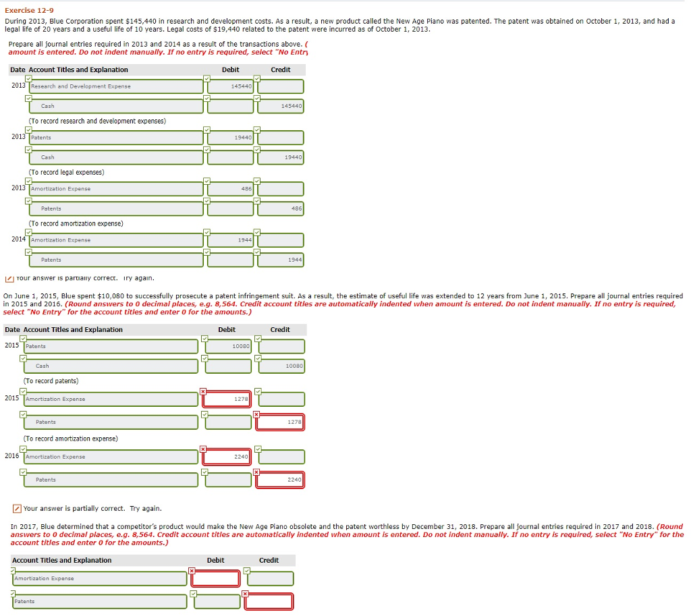Screen dimensions: 691x616
Task: Click the Exercise 12-9 heading
Action: coord(29,10)
